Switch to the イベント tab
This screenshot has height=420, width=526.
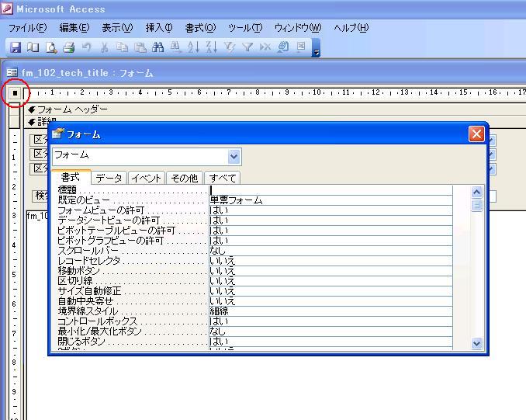[x=147, y=178]
